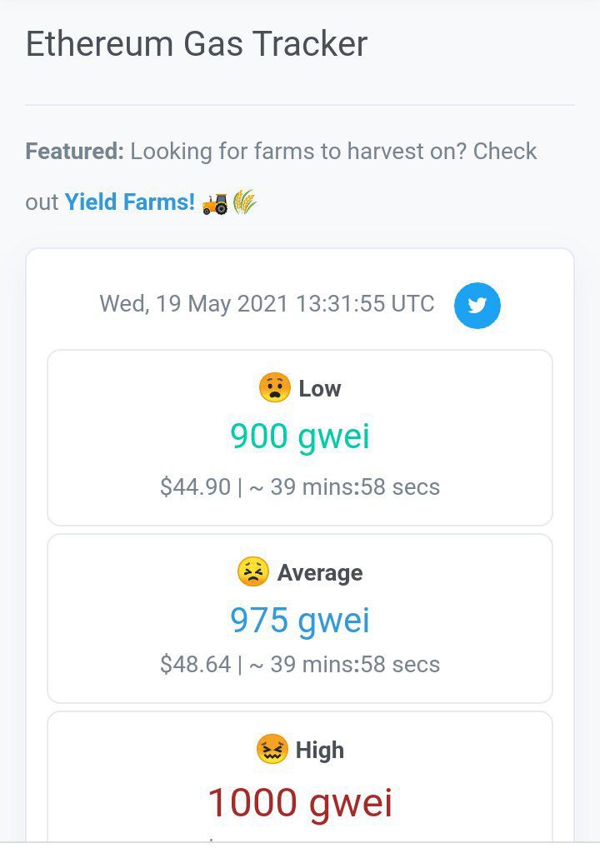This screenshot has height=868, width=600.
Task: Select the 975 gwei average price
Action: tap(300, 620)
